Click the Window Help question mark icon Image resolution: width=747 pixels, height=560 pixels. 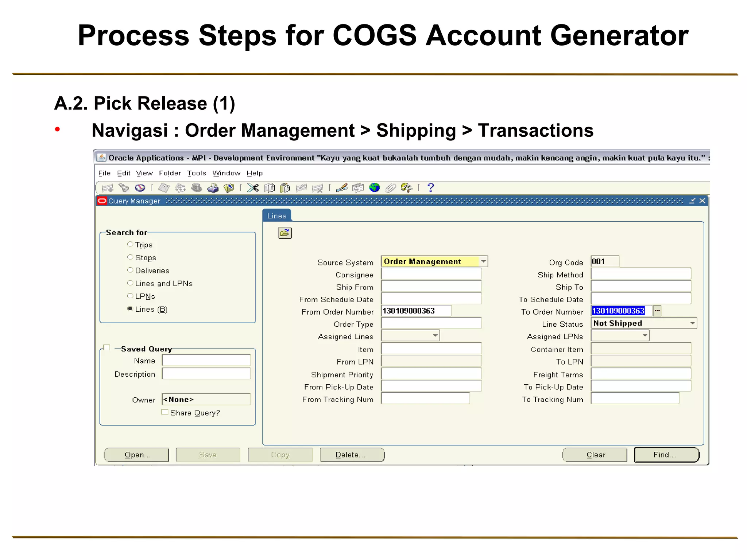click(431, 188)
